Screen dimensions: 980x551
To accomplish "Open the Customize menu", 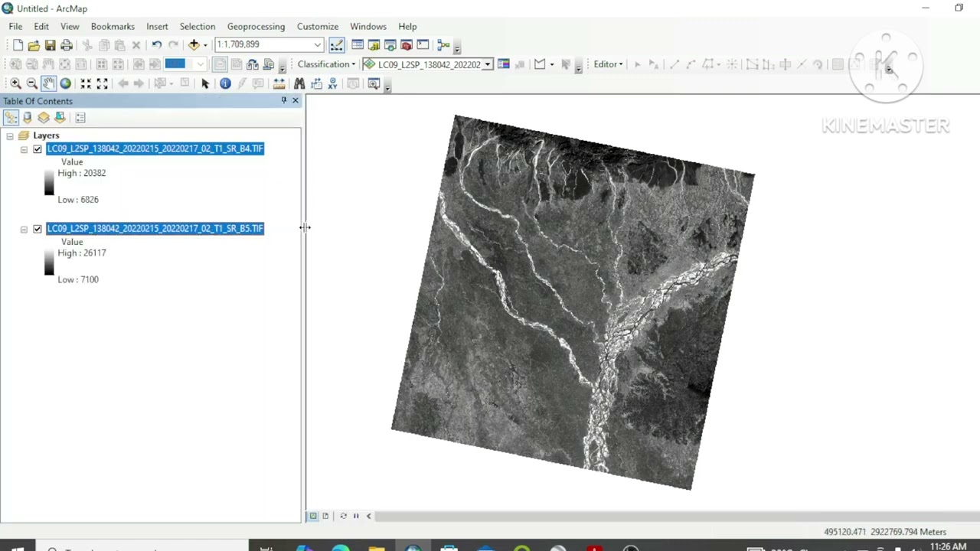I will [x=318, y=26].
